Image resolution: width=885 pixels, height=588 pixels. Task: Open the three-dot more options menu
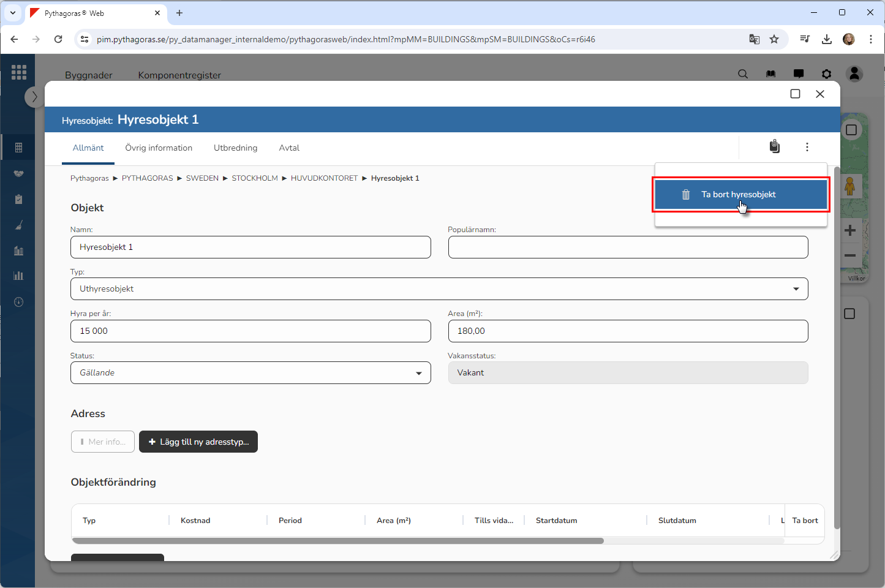(x=807, y=147)
